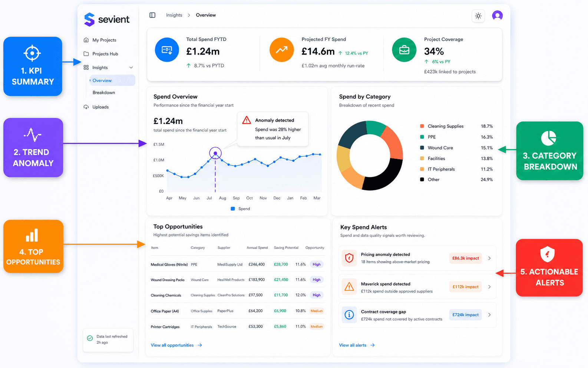Expand the Pricing anomaly alert chevron
The height and width of the screenshot is (368, 588).
click(x=489, y=258)
